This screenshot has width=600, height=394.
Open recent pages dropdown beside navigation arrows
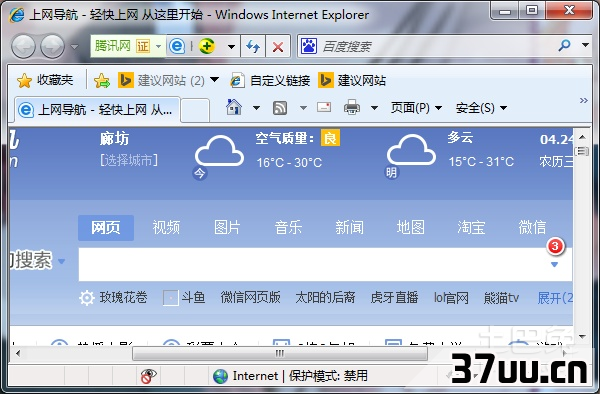tap(75, 47)
